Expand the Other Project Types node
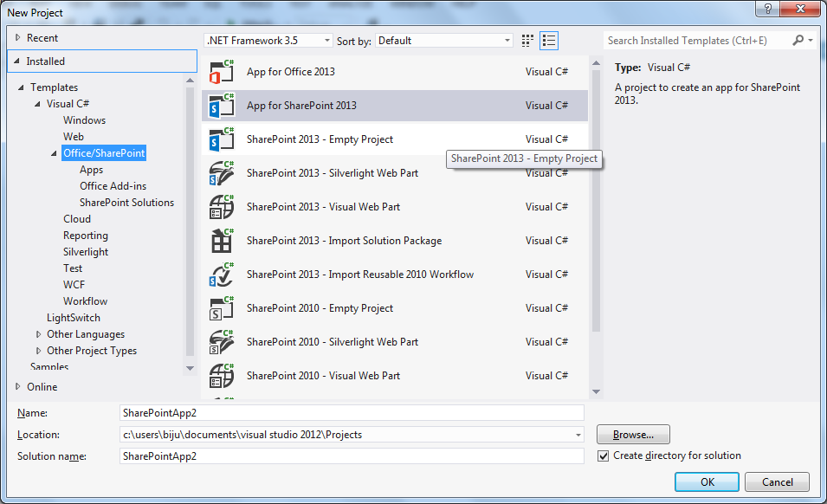 [38, 351]
